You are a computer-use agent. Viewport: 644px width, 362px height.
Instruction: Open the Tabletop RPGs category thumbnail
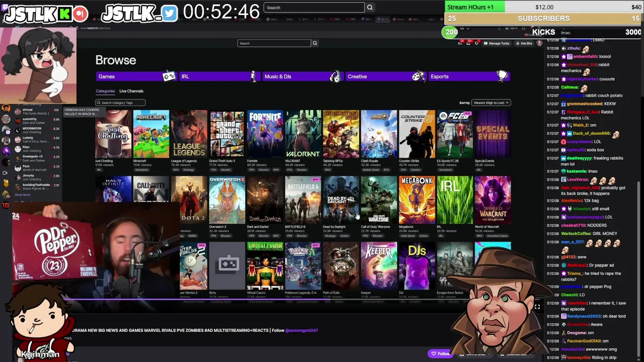341,134
